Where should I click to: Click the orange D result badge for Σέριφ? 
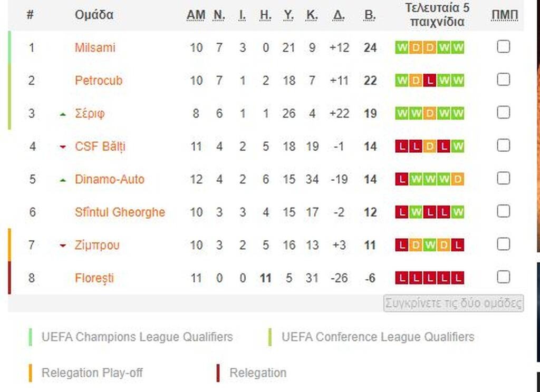coord(430,113)
